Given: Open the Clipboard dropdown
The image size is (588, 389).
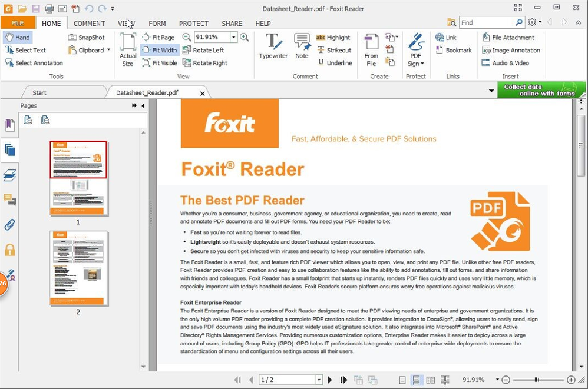Looking at the screenshot, I should (x=108, y=50).
